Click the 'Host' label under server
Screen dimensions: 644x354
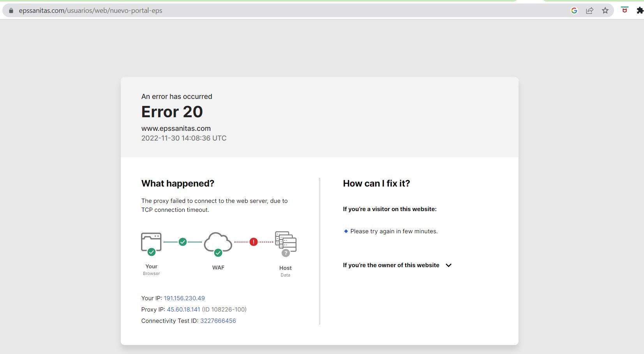point(286,268)
